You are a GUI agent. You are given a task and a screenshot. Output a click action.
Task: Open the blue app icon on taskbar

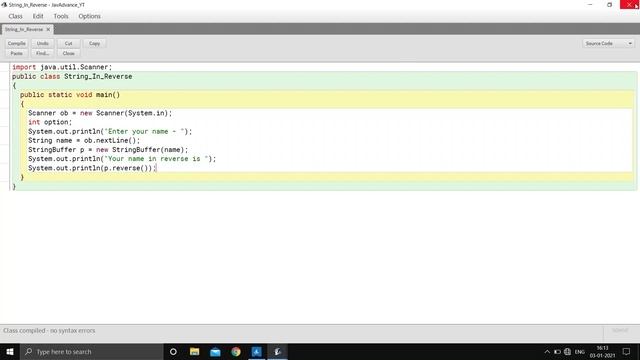click(x=257, y=351)
